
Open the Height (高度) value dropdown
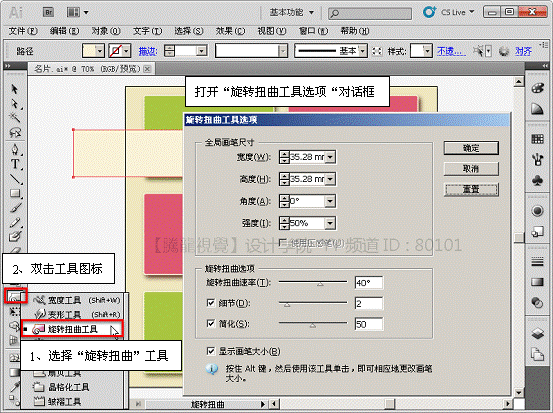(330, 179)
